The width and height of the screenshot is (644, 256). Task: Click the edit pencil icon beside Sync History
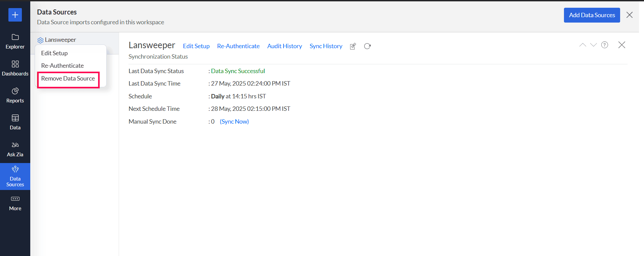(353, 46)
